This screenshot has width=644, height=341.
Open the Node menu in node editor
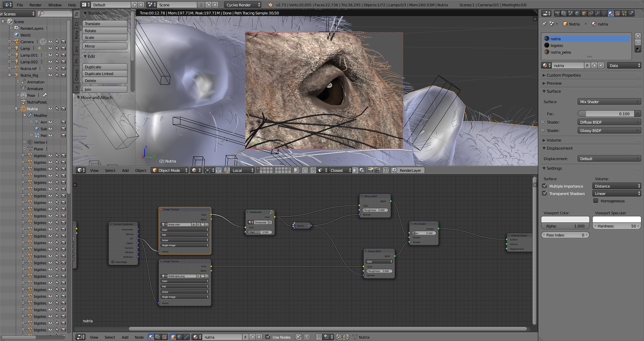[139, 337]
